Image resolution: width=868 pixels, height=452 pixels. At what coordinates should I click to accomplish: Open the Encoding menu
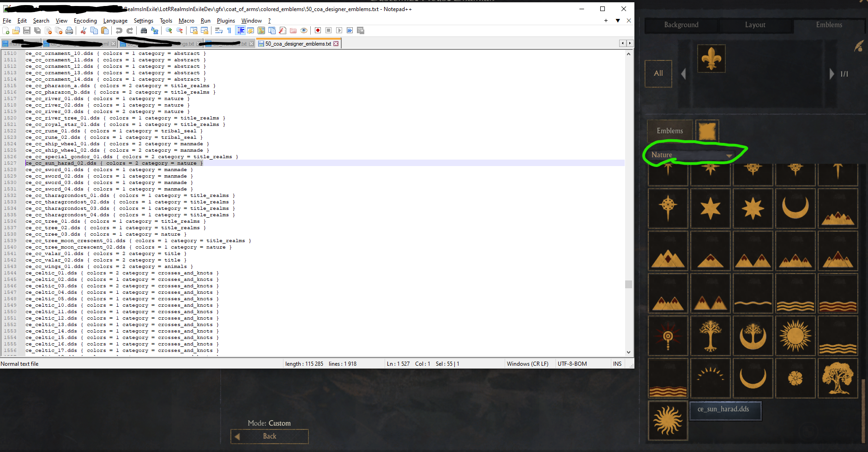tap(85, 21)
